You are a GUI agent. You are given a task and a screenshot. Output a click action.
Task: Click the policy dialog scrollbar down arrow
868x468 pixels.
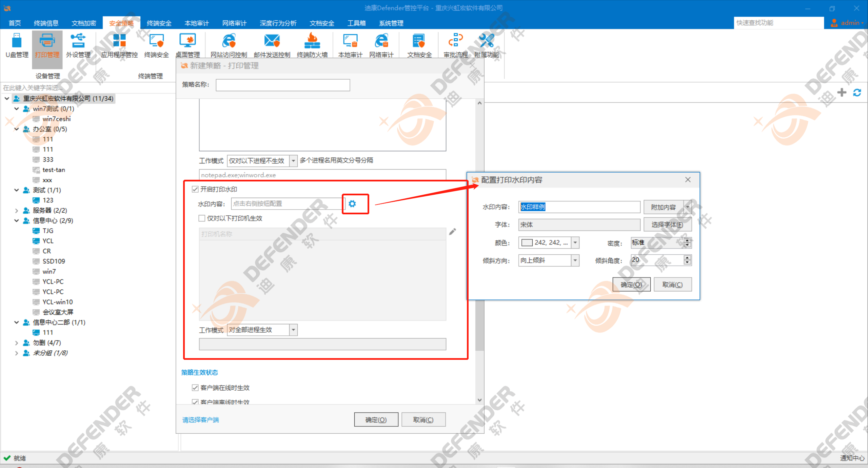pyautogui.click(x=479, y=400)
